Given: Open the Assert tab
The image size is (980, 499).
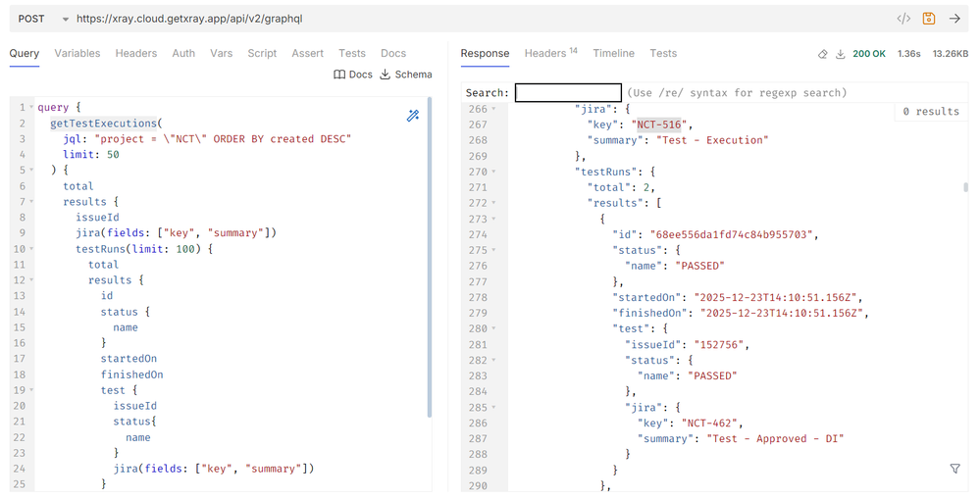Looking at the screenshot, I should (x=307, y=54).
